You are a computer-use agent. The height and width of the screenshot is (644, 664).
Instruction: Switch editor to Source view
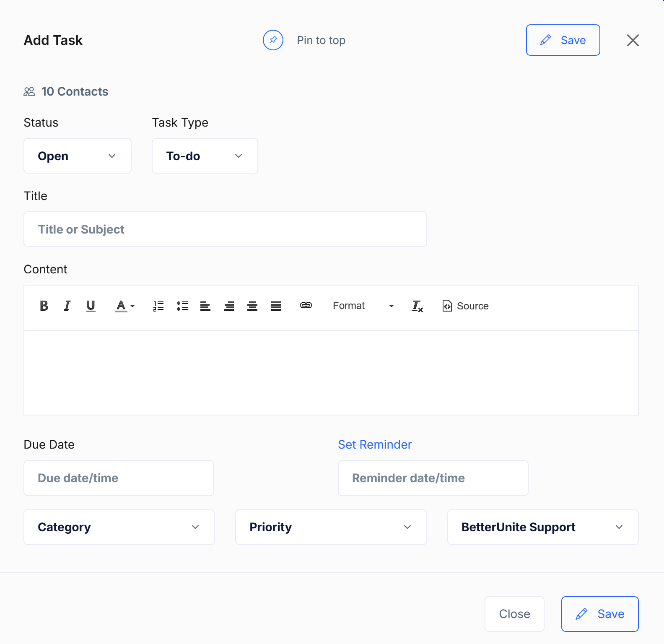coord(465,306)
